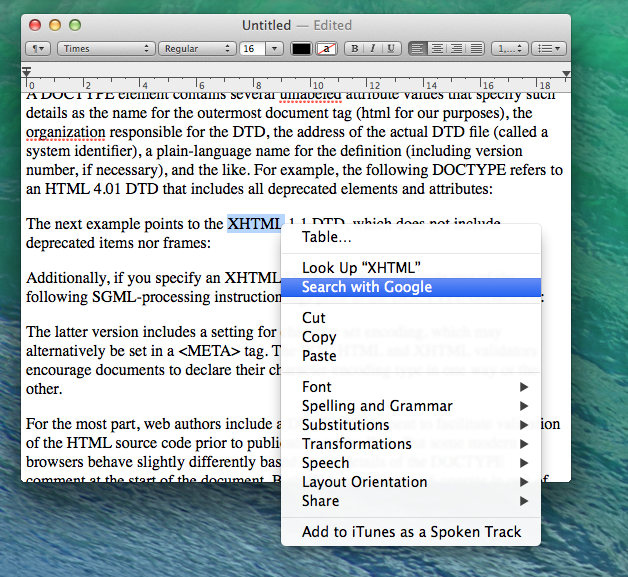The image size is (628, 577).
Task: Click the right margin marker on ruler
Action: 566,74
